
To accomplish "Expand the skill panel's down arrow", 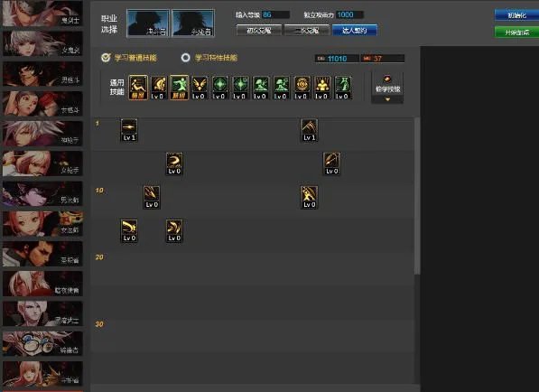I will 387,99.
